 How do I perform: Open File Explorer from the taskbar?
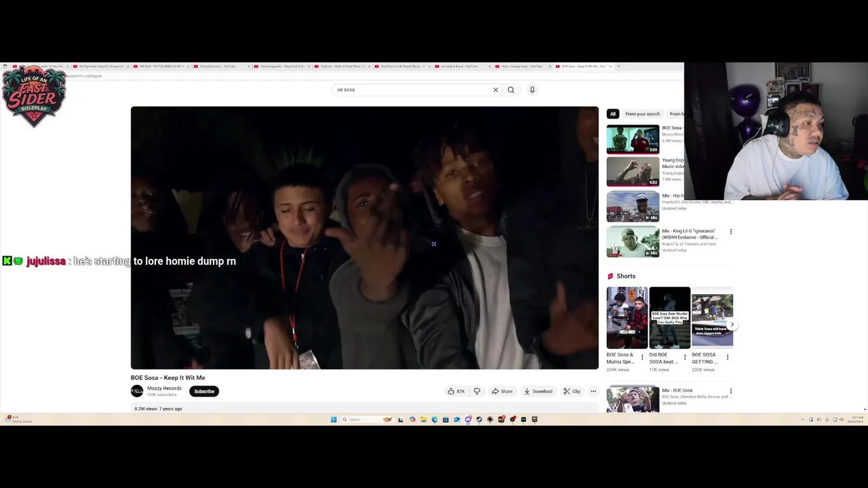(x=423, y=420)
